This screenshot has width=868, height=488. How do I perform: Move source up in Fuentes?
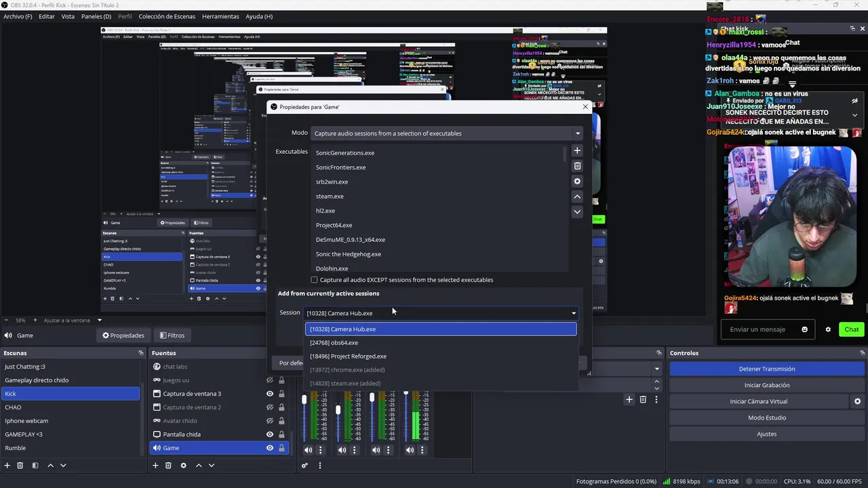click(199, 466)
